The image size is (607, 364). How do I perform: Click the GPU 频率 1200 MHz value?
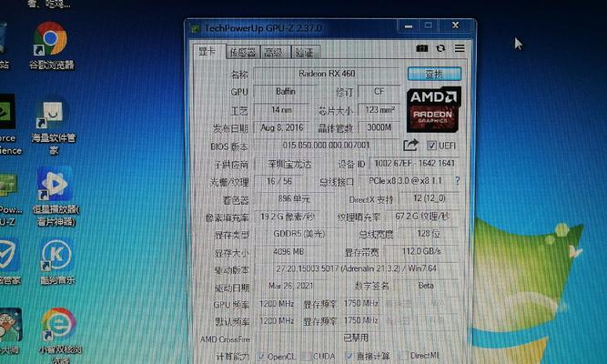[x=277, y=304]
